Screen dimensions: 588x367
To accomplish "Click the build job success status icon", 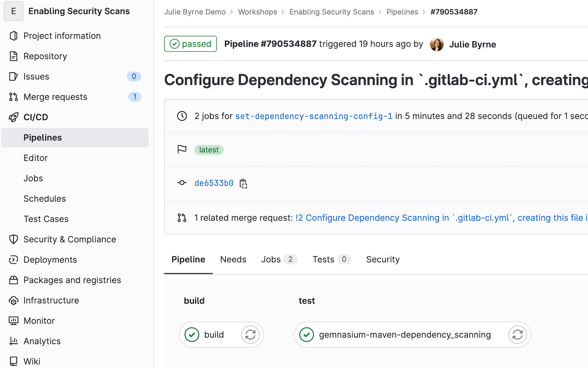I will tap(192, 335).
